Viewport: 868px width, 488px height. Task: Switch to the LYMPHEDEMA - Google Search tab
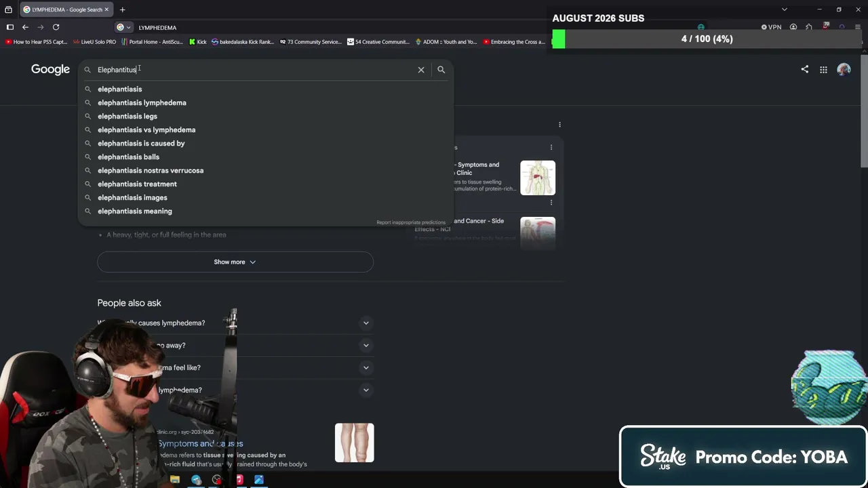[65, 9]
